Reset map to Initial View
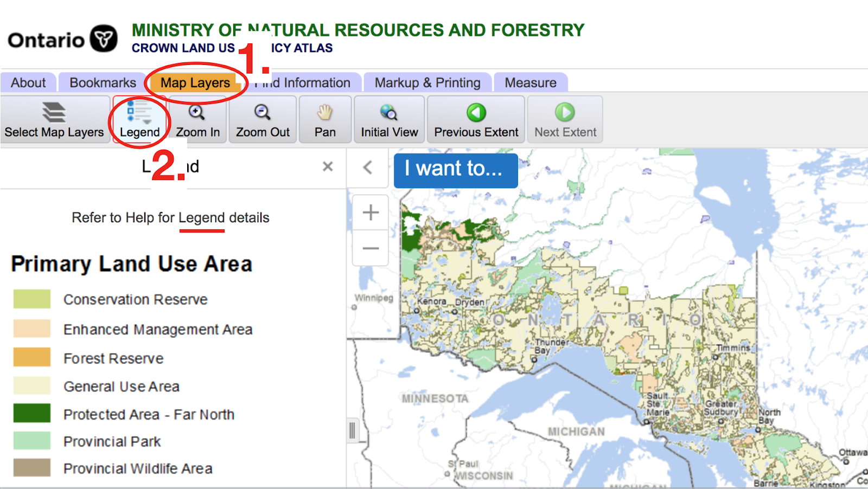This screenshot has height=489, width=868. 390,119
